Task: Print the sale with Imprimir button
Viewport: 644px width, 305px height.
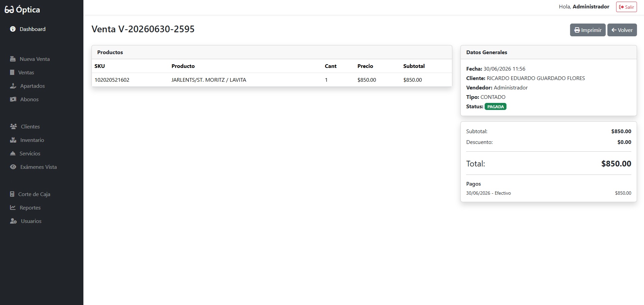Action: [x=588, y=30]
